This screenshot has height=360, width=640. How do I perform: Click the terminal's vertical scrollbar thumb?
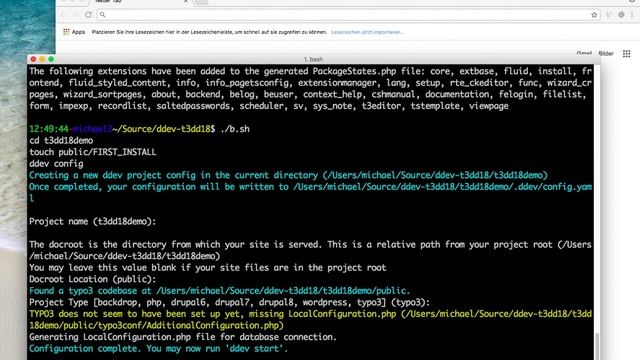[597, 346]
